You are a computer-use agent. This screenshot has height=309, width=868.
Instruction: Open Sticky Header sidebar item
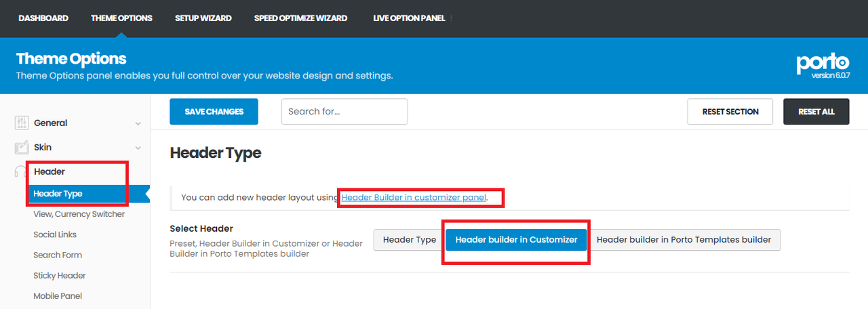pyautogui.click(x=60, y=276)
